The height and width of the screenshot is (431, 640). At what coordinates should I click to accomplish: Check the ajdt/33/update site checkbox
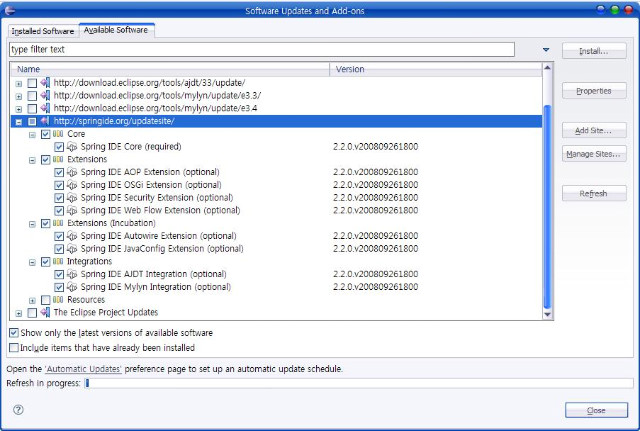point(32,83)
